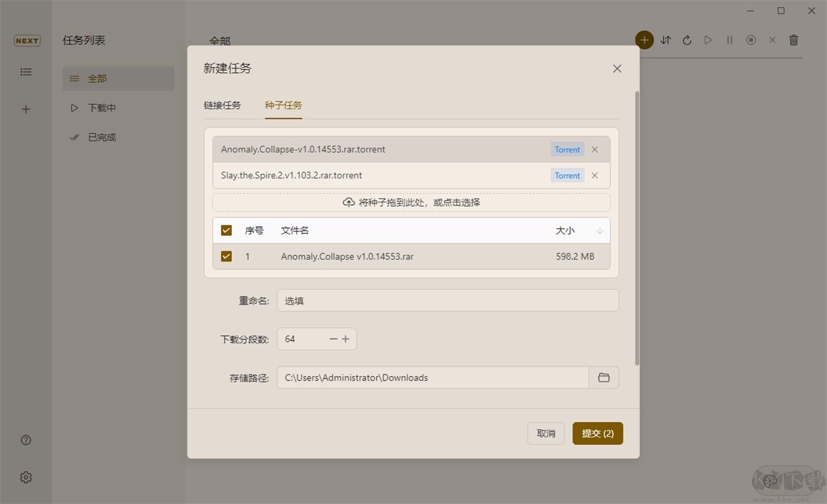Click the dialog's vertical scrollbar
Image resolution: width=827 pixels, height=504 pixels.
637,229
